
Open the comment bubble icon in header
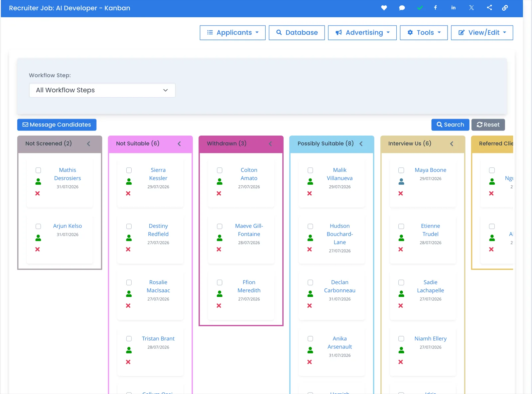tap(402, 8)
